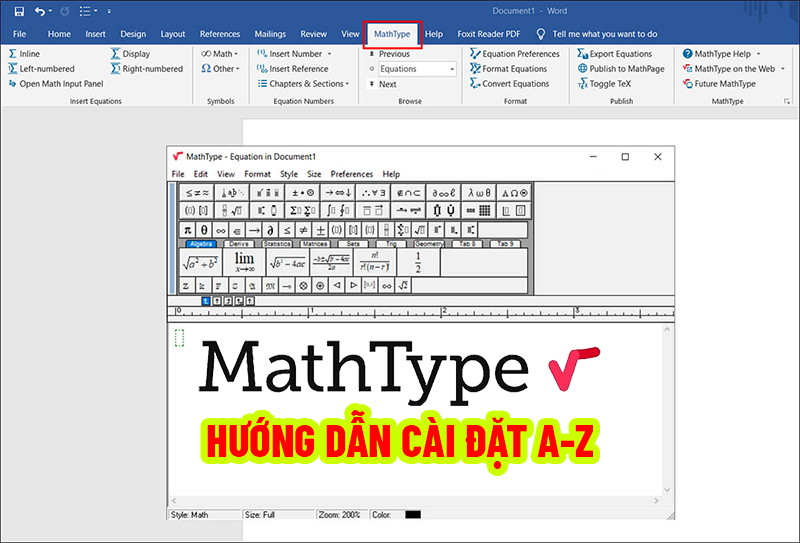Open Math Input Panel
The height and width of the screenshot is (543, 800).
[56, 84]
